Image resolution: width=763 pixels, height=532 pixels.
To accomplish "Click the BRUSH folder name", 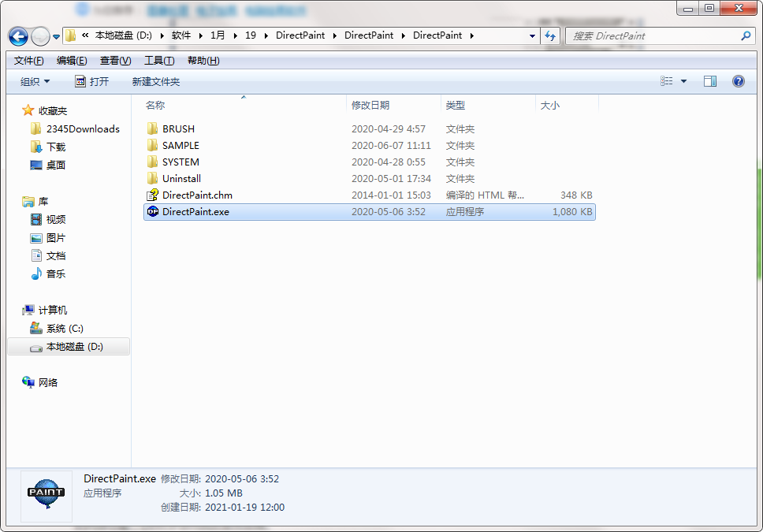I will [x=179, y=129].
